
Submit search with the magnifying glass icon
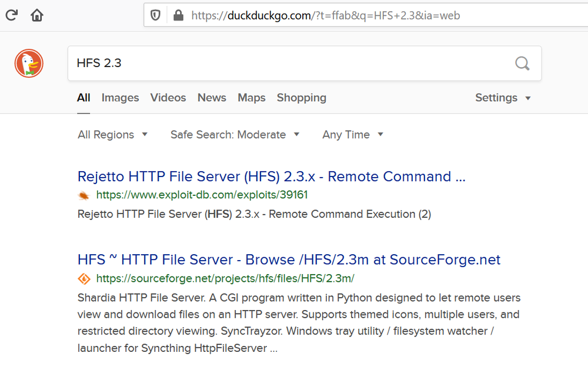coord(522,64)
